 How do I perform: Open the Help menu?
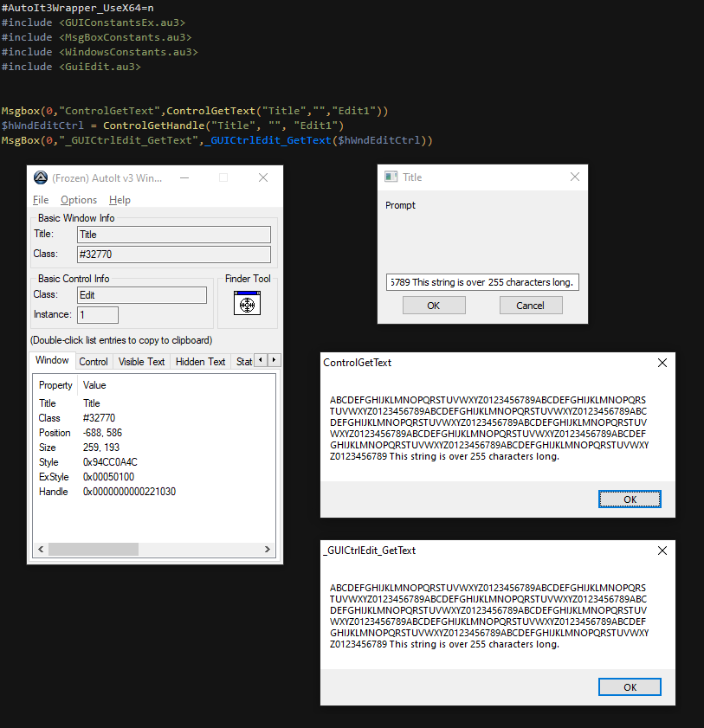pyautogui.click(x=119, y=200)
